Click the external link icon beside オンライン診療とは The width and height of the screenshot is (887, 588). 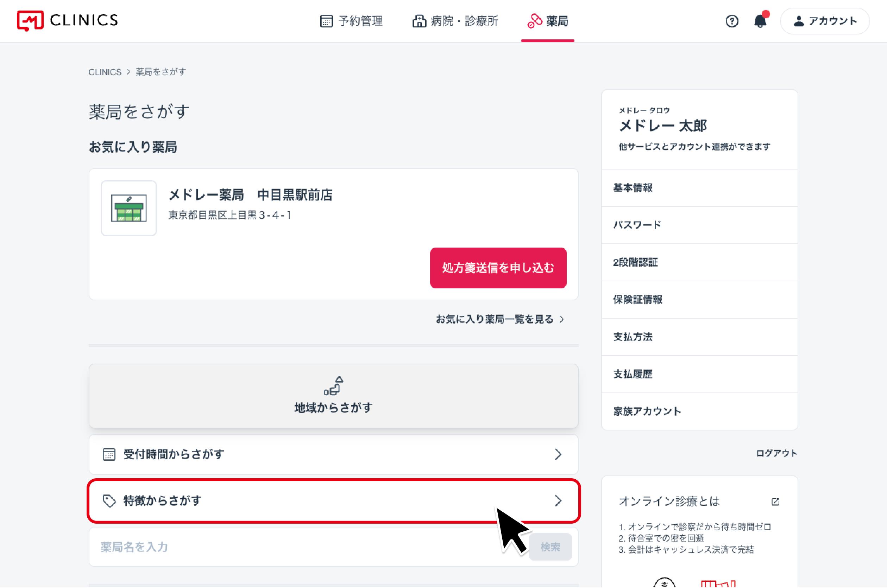[775, 501]
